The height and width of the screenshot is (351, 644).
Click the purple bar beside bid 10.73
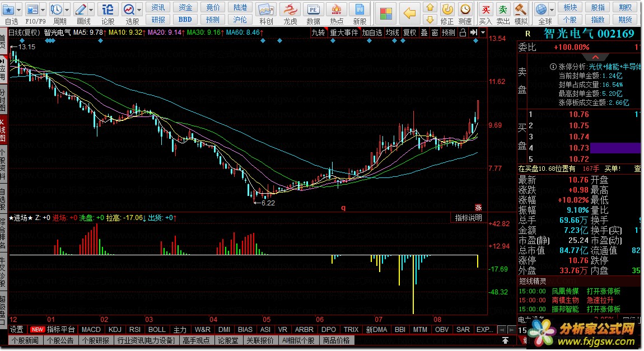(x=615, y=148)
